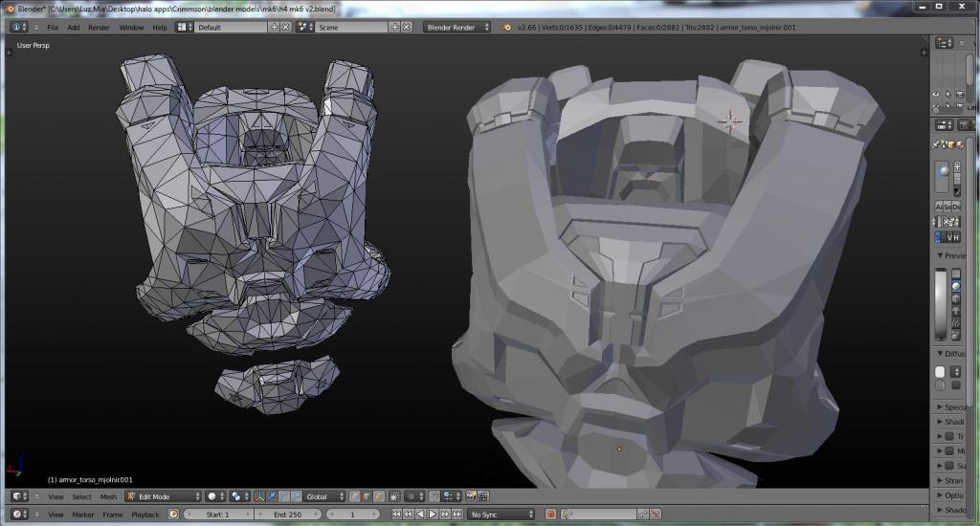The image size is (980, 526).
Task: Toggle limit selection to visible
Action: coord(394,496)
